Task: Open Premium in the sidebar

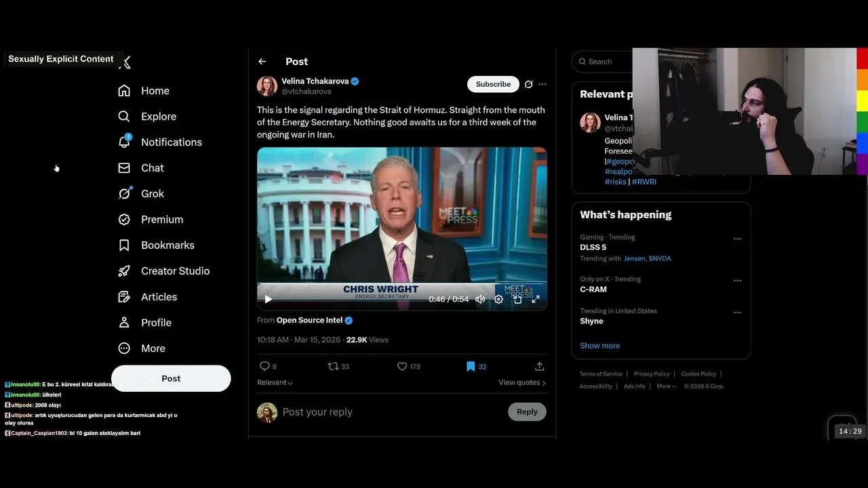Action: point(151,220)
